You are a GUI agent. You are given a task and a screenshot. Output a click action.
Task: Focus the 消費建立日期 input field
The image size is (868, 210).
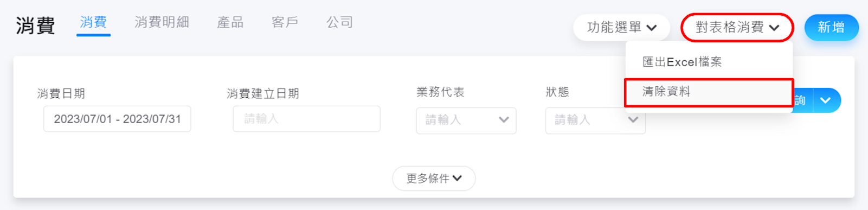coord(306,119)
